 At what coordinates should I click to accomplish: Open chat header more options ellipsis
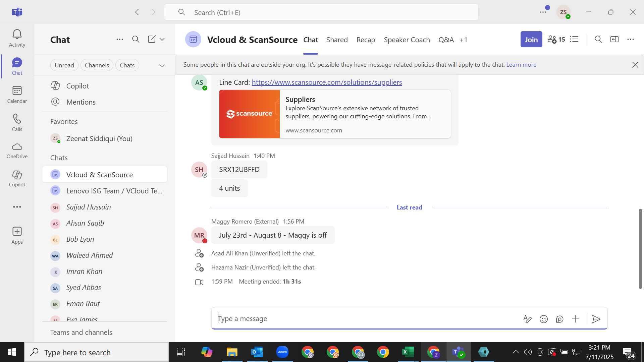click(630, 40)
